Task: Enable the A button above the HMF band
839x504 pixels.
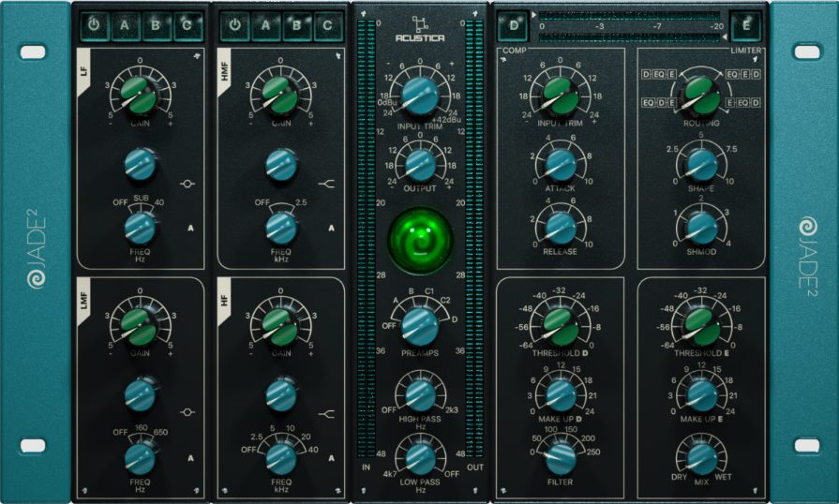Action: coord(265,25)
